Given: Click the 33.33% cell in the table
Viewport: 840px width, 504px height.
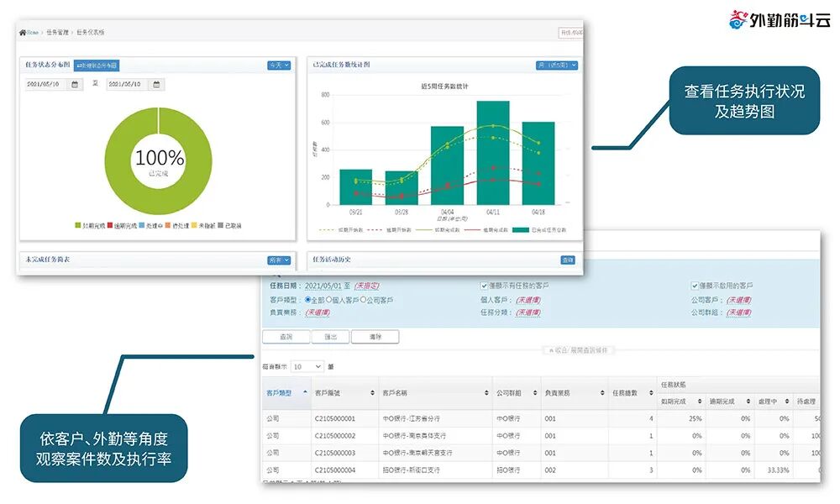Looking at the screenshot, I should [778, 470].
